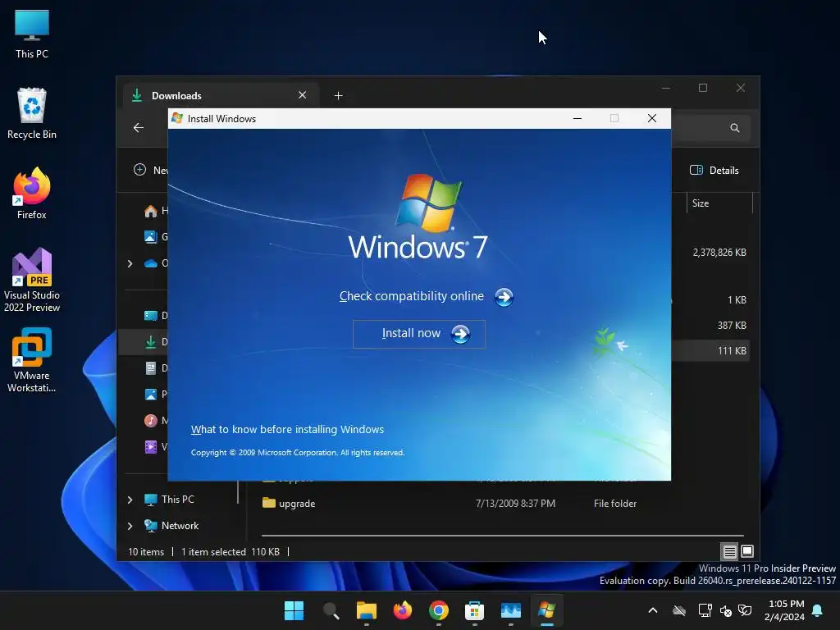Click the notification bell in the taskbar

pos(817,610)
